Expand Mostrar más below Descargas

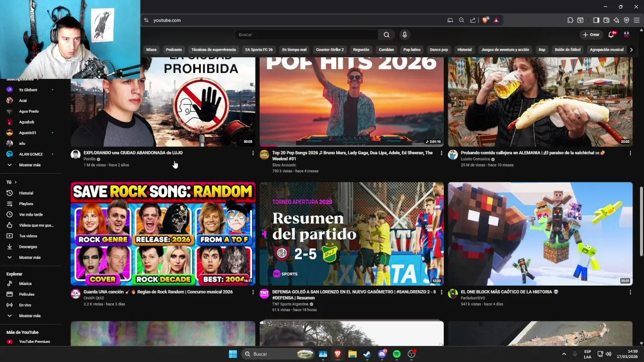coord(30,257)
